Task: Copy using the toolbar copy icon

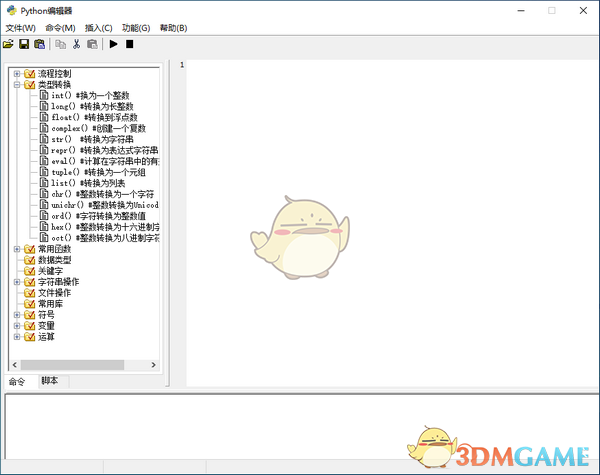Action: pyautogui.click(x=60, y=44)
